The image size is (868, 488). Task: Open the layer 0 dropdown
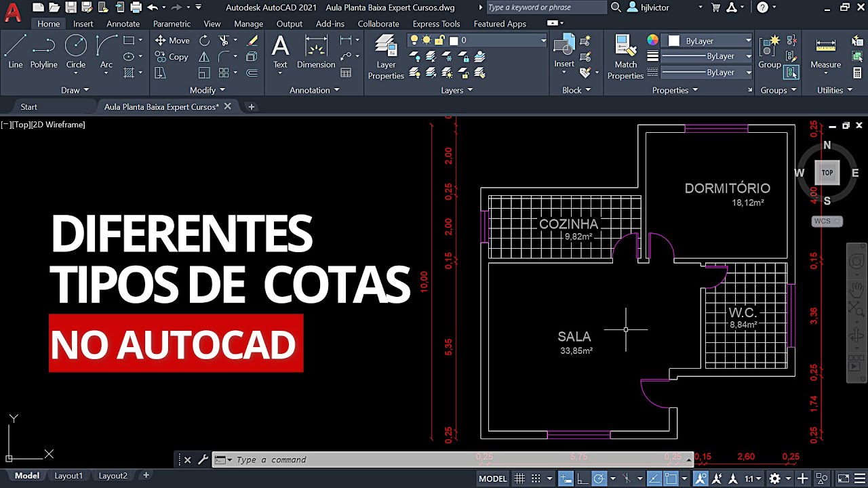point(543,41)
